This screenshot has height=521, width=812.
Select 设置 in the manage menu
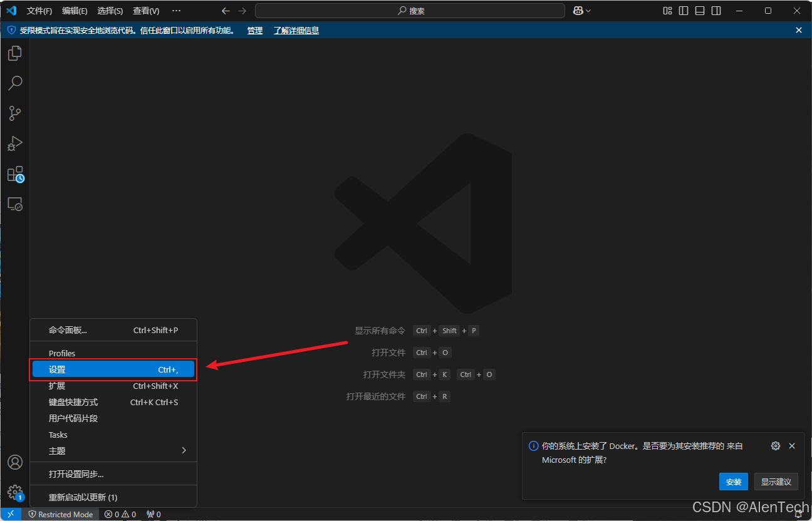[113, 369]
